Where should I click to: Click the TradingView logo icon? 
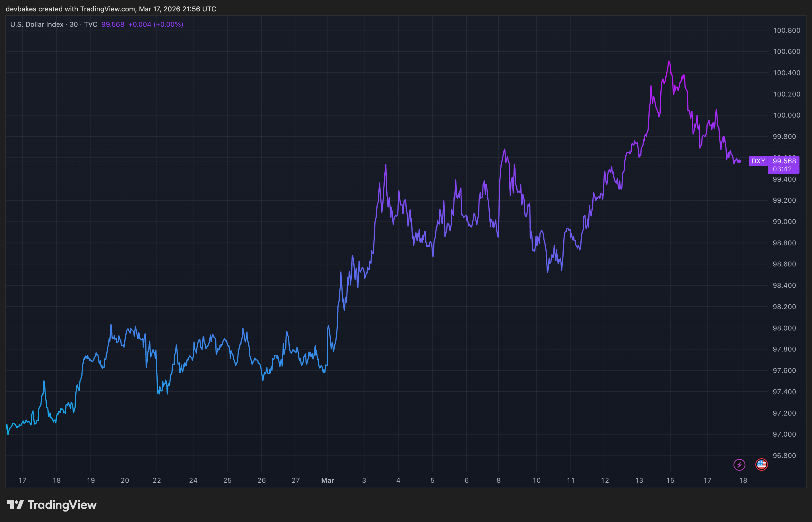pos(15,505)
